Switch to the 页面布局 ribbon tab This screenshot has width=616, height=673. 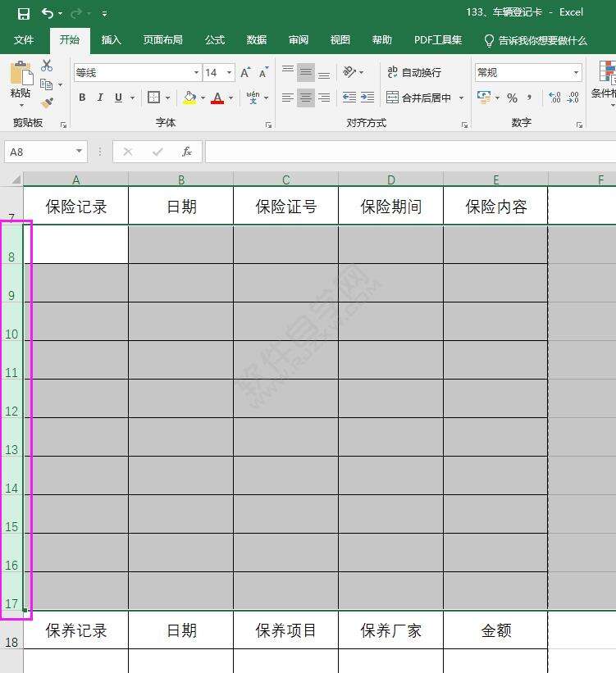pos(162,40)
